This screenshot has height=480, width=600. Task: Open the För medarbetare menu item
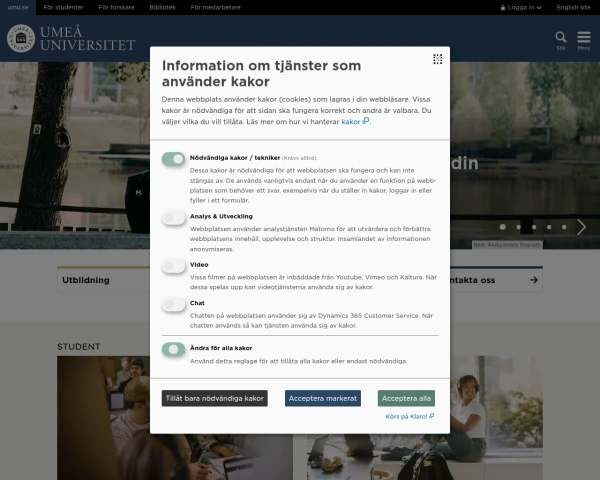pos(215,7)
